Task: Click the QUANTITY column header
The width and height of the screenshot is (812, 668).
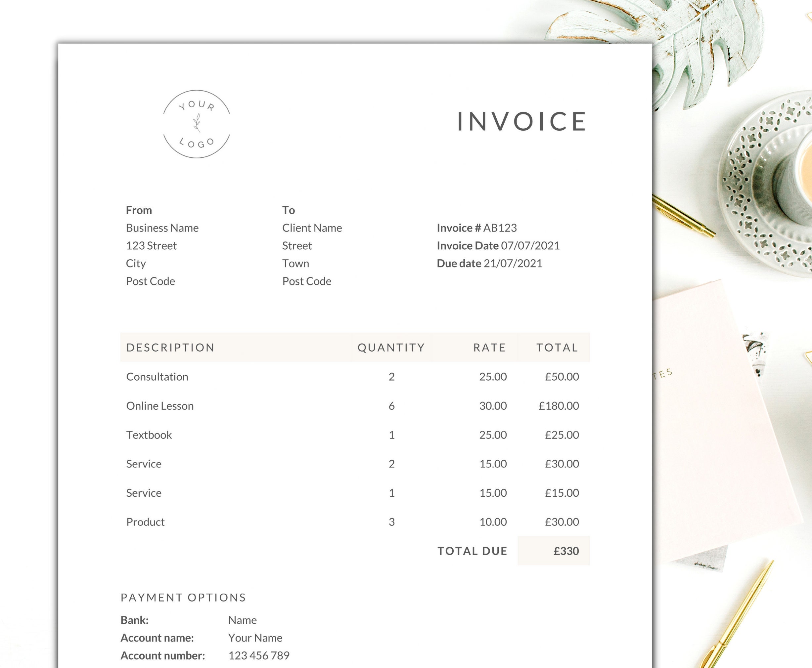Action: point(391,348)
